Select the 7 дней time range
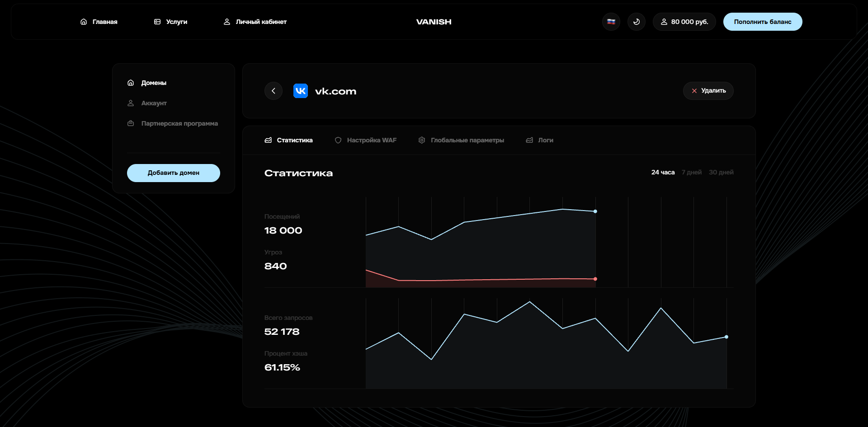 tap(692, 172)
